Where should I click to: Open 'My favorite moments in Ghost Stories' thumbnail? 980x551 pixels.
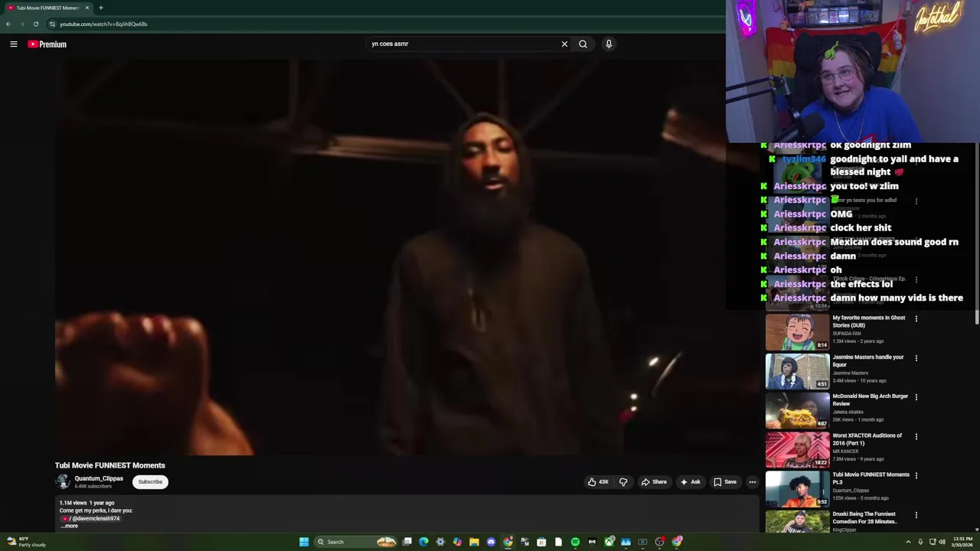[797, 331]
